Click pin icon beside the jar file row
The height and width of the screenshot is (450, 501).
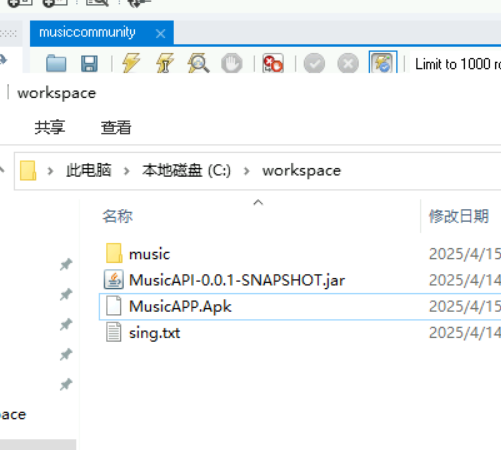tap(66, 295)
